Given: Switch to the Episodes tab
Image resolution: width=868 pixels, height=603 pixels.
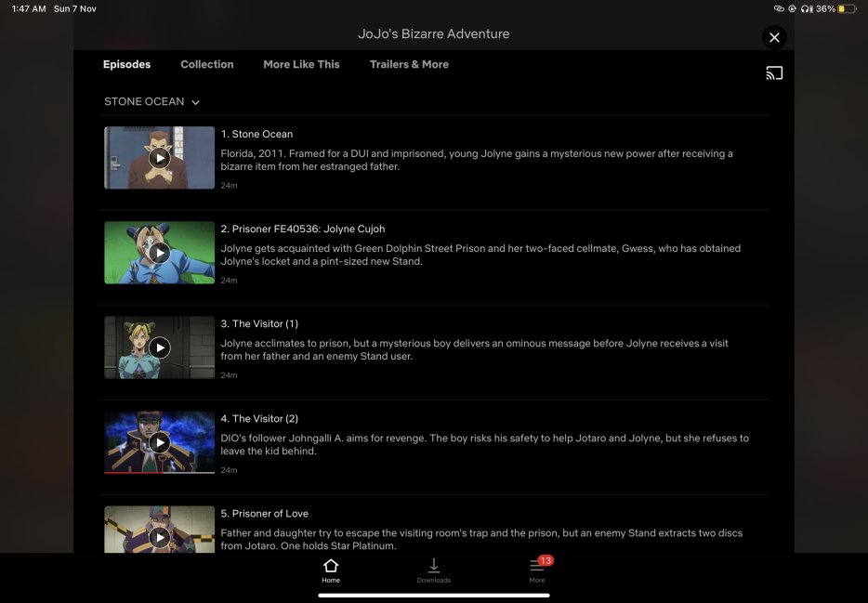Looking at the screenshot, I should [126, 64].
